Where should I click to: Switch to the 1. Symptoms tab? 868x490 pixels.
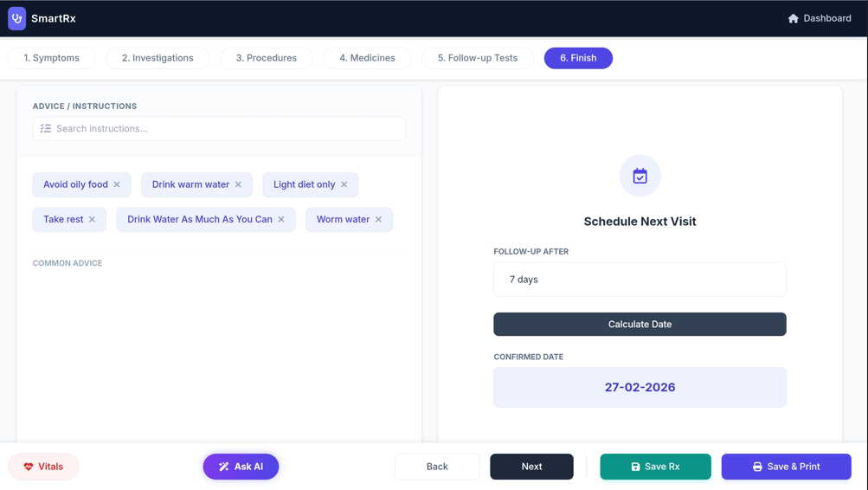coord(52,58)
